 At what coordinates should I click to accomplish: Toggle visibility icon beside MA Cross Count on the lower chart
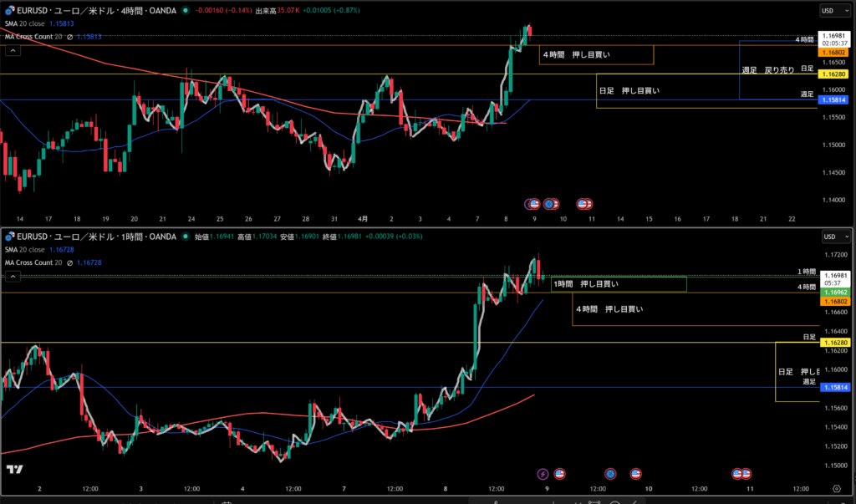point(70,262)
